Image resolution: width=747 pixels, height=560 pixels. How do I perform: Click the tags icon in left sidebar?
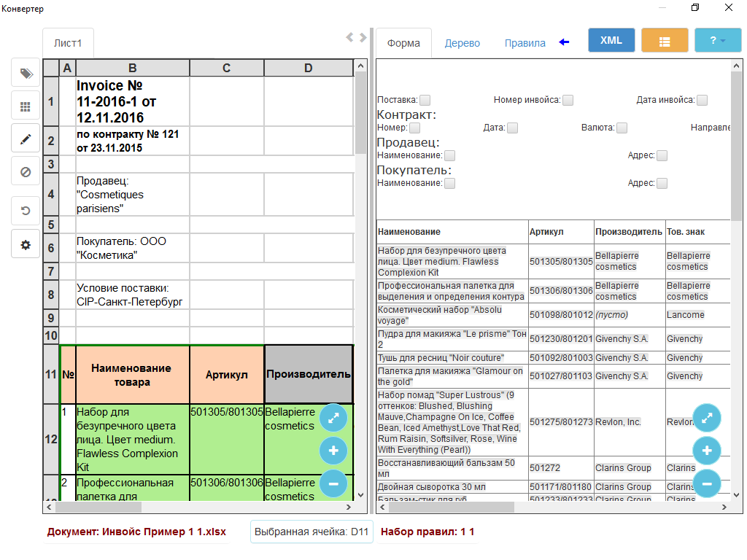(x=26, y=73)
